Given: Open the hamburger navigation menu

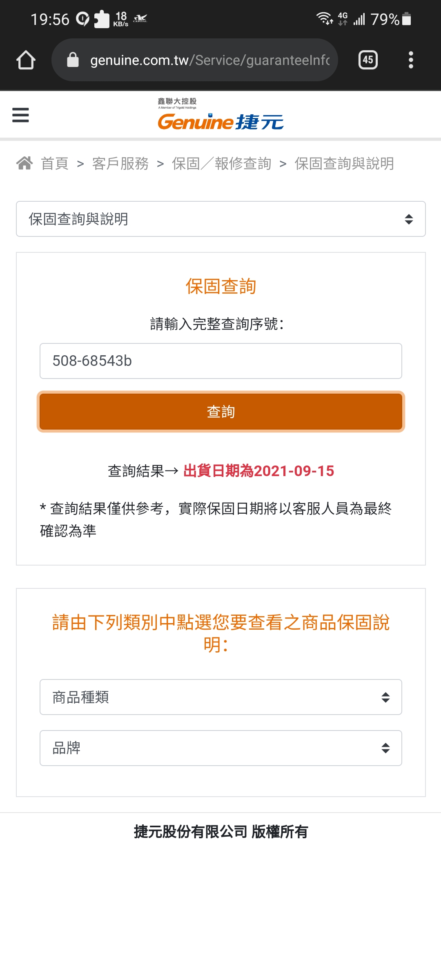Looking at the screenshot, I should click(20, 115).
